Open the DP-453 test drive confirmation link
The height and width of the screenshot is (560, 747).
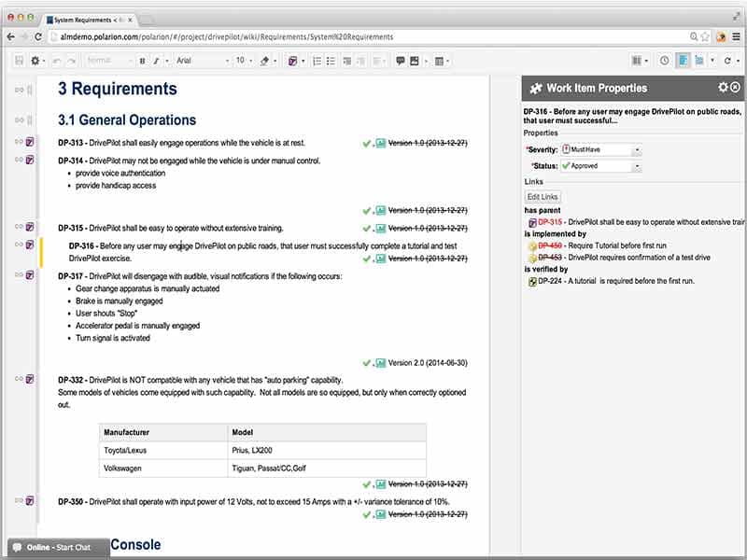550,258
